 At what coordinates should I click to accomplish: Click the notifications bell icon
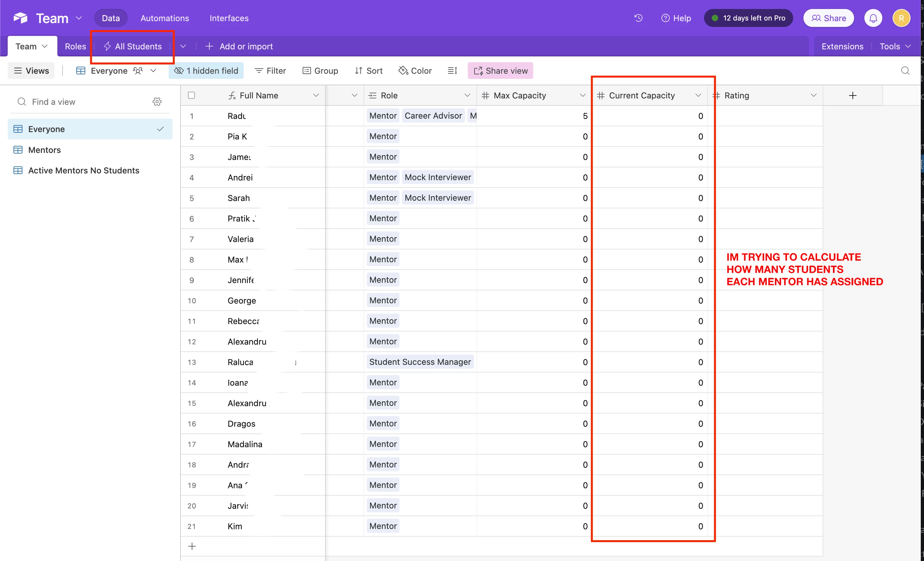coord(873,18)
